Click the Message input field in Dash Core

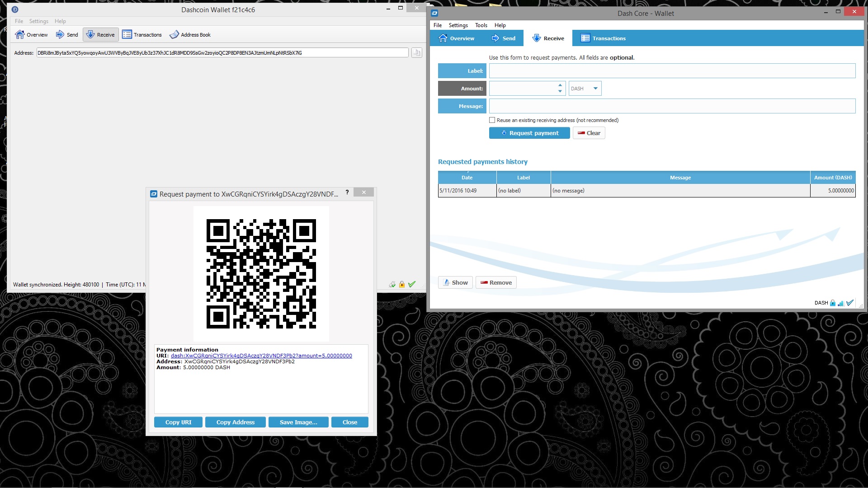pos(672,106)
